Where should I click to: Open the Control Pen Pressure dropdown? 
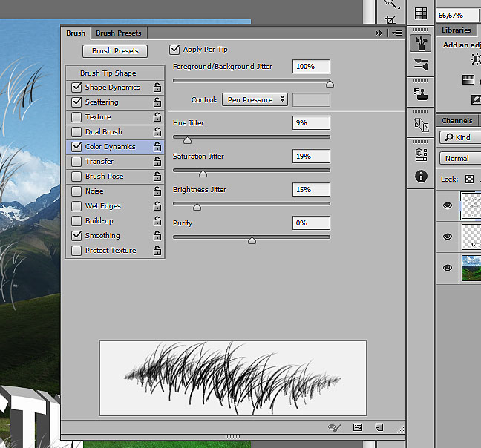pos(255,99)
